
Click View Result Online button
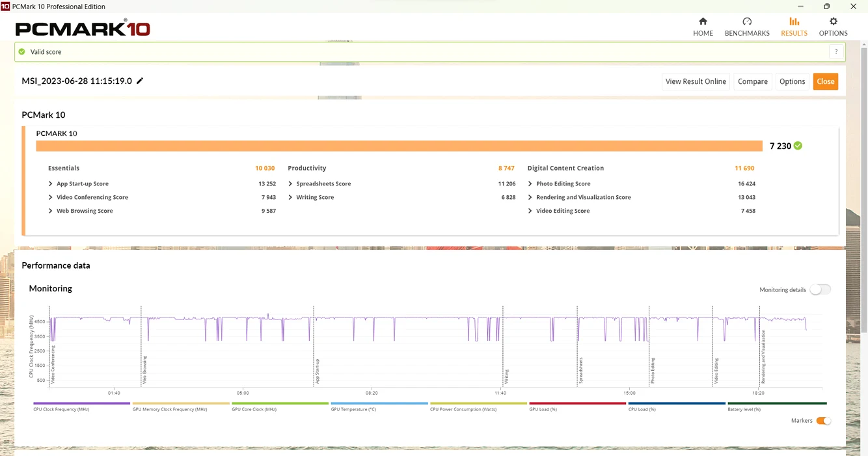tap(696, 81)
